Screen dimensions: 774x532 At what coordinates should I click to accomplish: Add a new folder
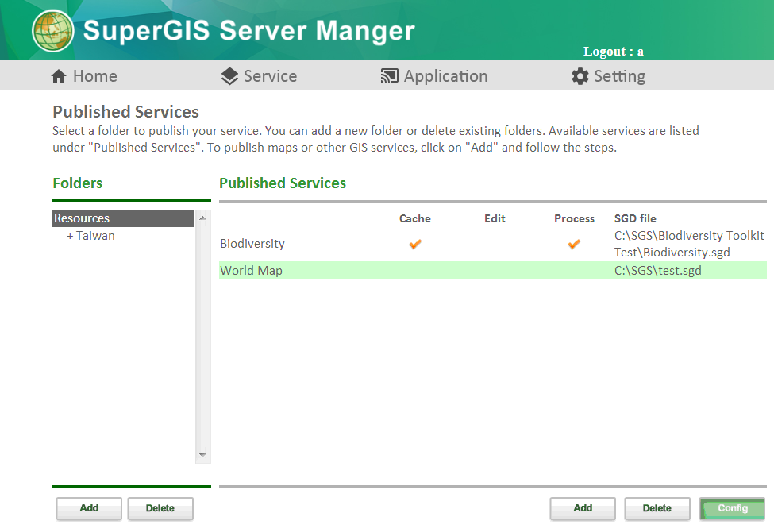(89, 508)
